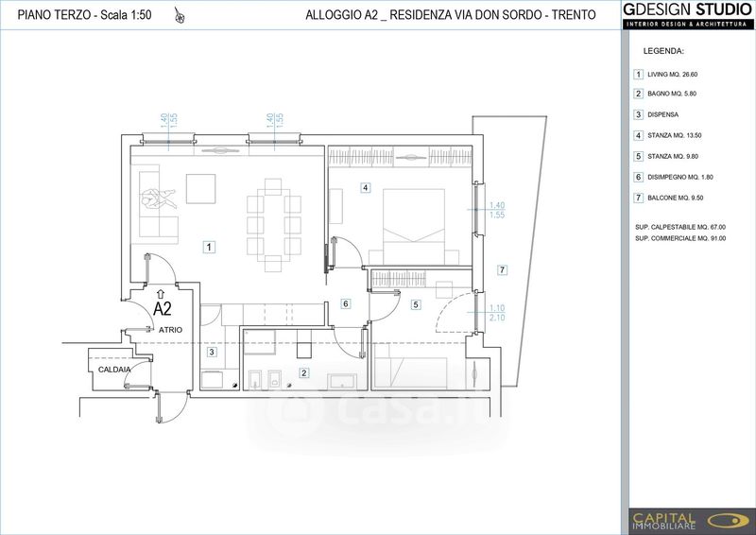Screen dimensions: 756x535
Task: Click room marker 3 in the dispensa
Action: click(212, 352)
